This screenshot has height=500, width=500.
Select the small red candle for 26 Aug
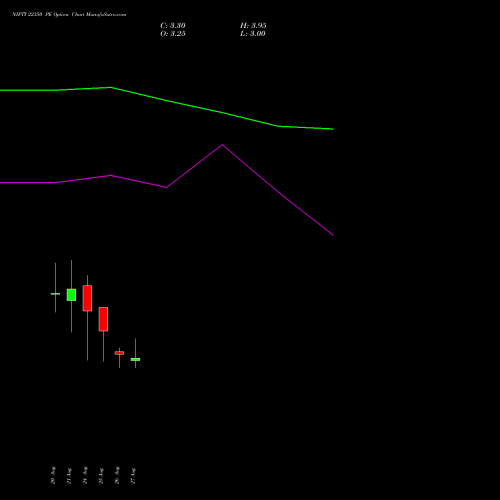pyautogui.click(x=119, y=353)
